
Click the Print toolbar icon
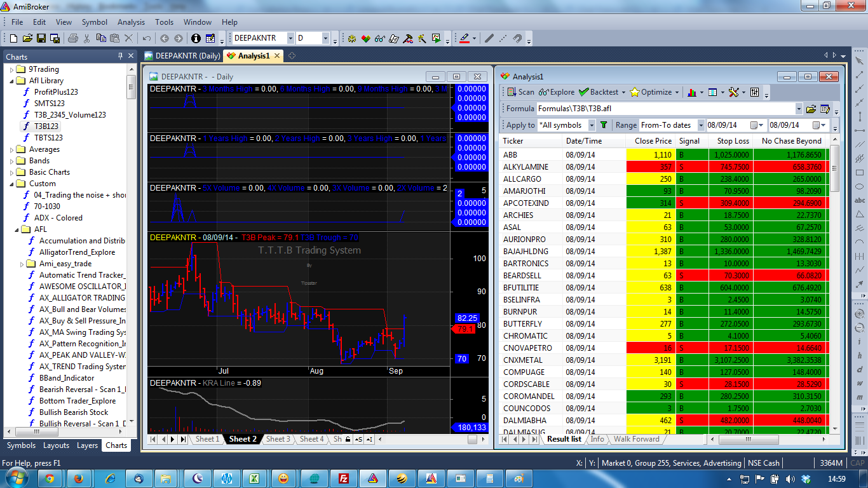point(72,38)
